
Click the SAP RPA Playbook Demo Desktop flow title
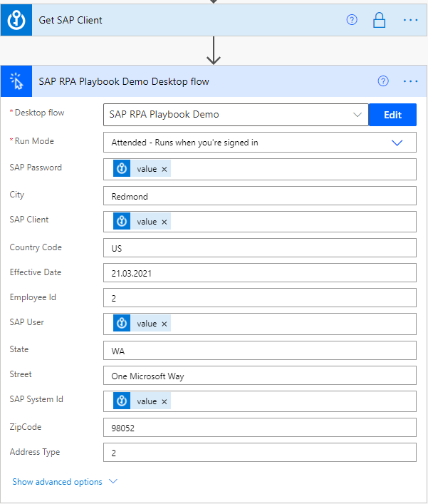124,82
